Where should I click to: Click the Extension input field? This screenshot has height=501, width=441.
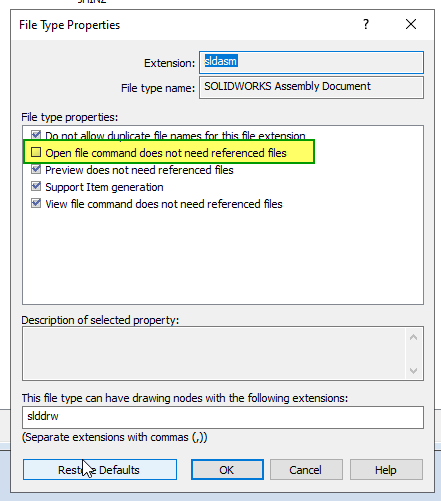tap(311, 62)
